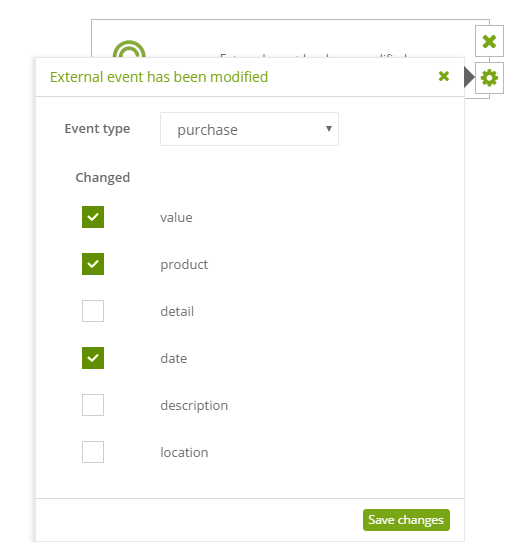The image size is (520, 560).
Task: Click the green gear settings icon
Action: click(x=489, y=78)
